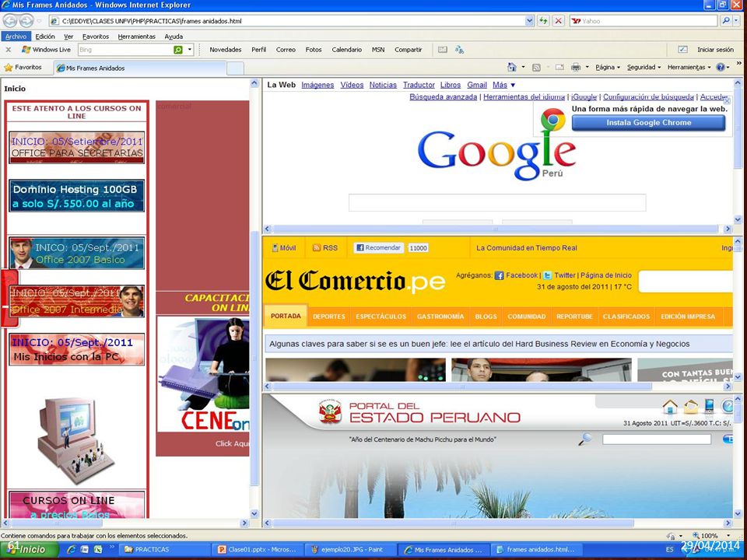Open the GASTRONOMÍA tab in El Comercio
This screenshot has height=560, width=747.
(440, 317)
